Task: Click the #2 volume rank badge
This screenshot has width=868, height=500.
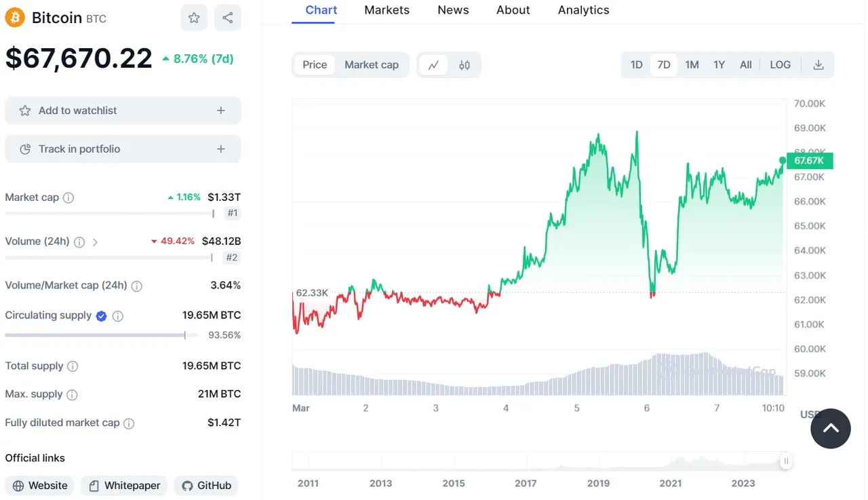Action: [232, 258]
